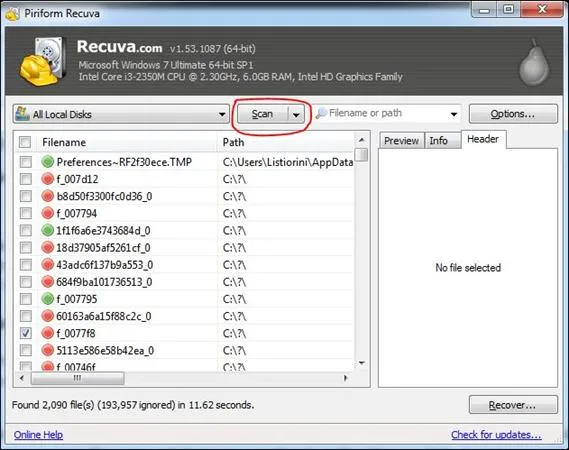The width and height of the screenshot is (569, 450).
Task: Click the Recuva hard hat drive logo
Action: (x=43, y=62)
